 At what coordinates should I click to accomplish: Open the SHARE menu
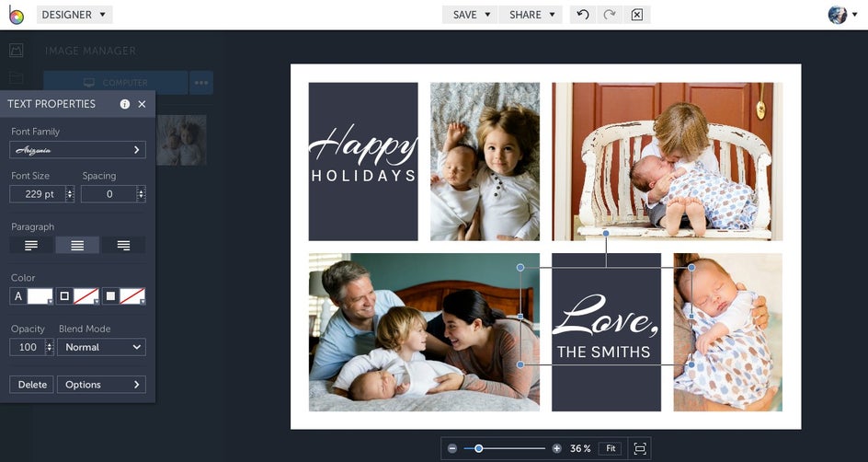[531, 15]
